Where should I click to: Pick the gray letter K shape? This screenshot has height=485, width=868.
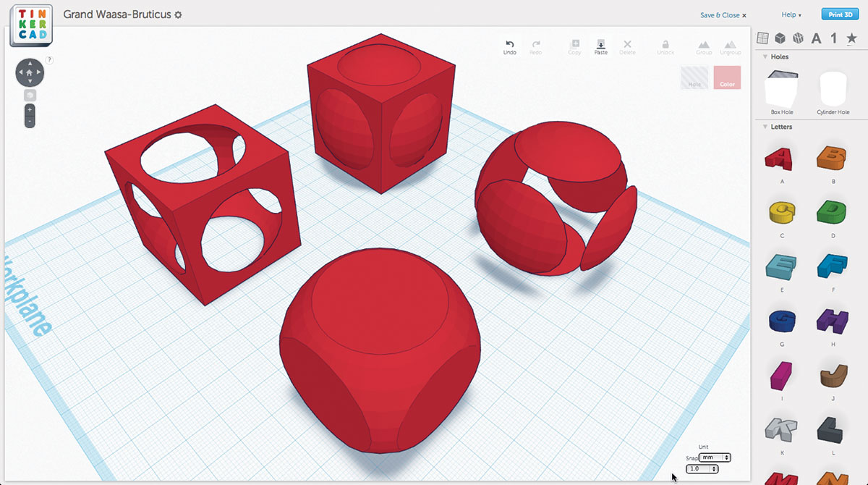782,429
